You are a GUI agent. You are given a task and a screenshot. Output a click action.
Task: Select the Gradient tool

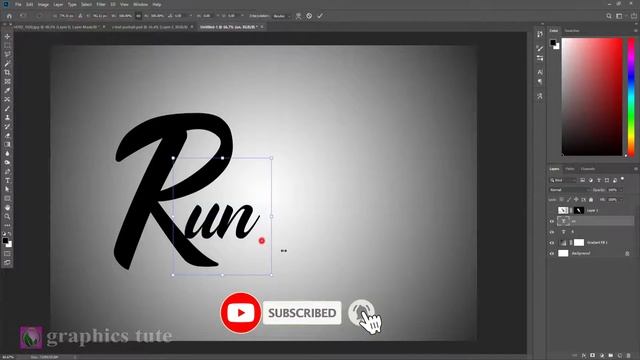coord(7,144)
